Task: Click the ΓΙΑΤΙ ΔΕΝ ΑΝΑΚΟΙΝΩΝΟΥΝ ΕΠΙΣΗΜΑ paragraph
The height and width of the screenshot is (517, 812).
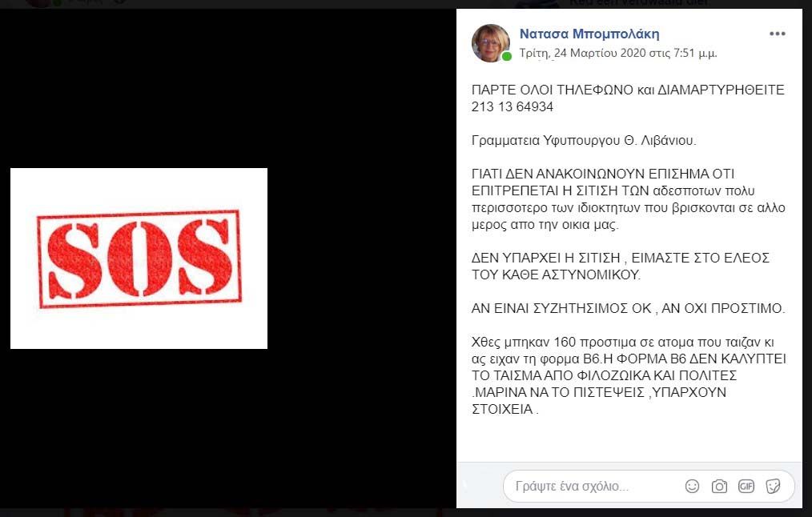Action: (x=628, y=199)
